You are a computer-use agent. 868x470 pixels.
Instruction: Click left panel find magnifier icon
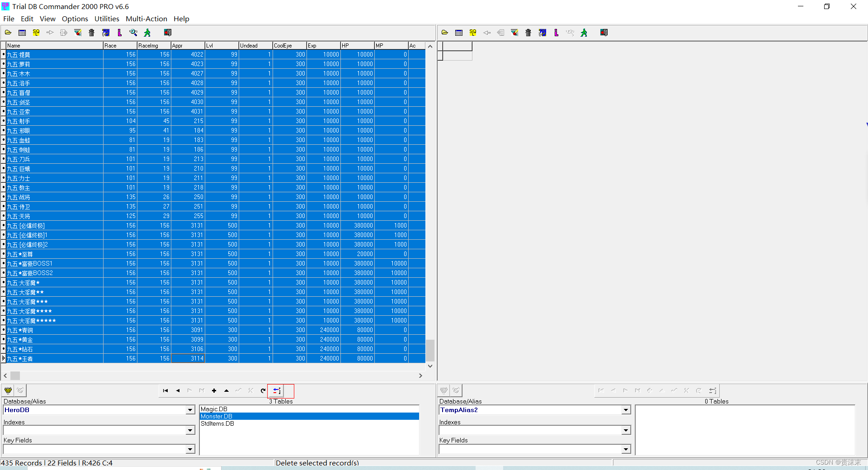[x=133, y=33]
